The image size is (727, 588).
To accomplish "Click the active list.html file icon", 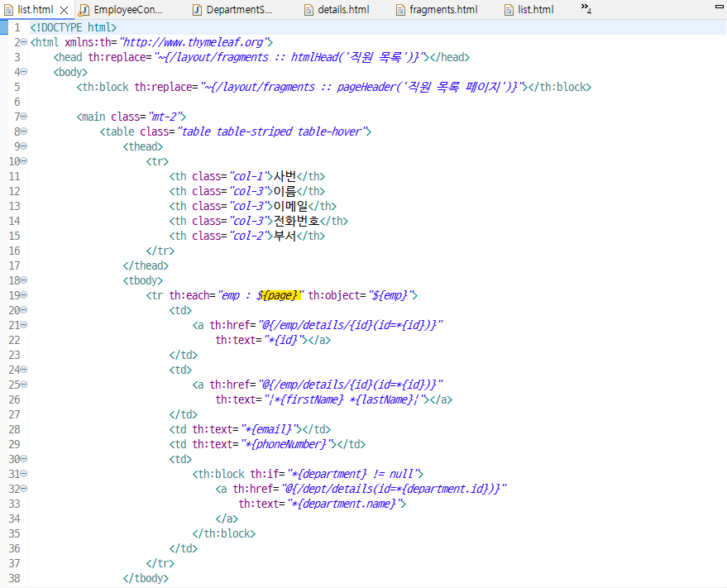I will 9,10.
